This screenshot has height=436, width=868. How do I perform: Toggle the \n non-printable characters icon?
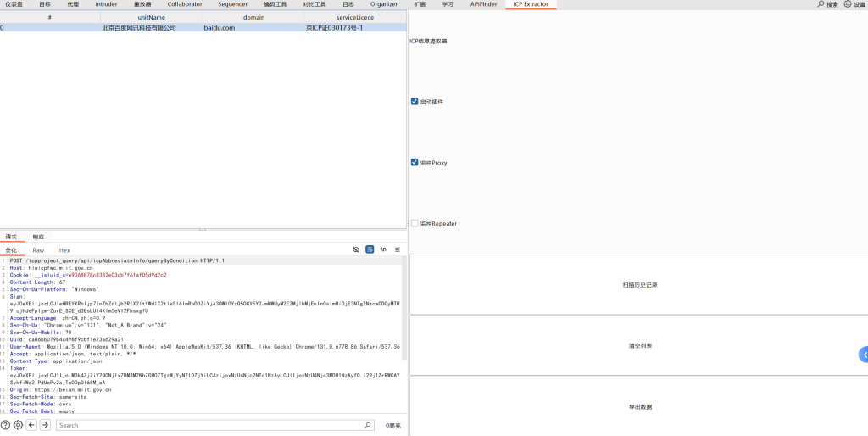(x=384, y=249)
